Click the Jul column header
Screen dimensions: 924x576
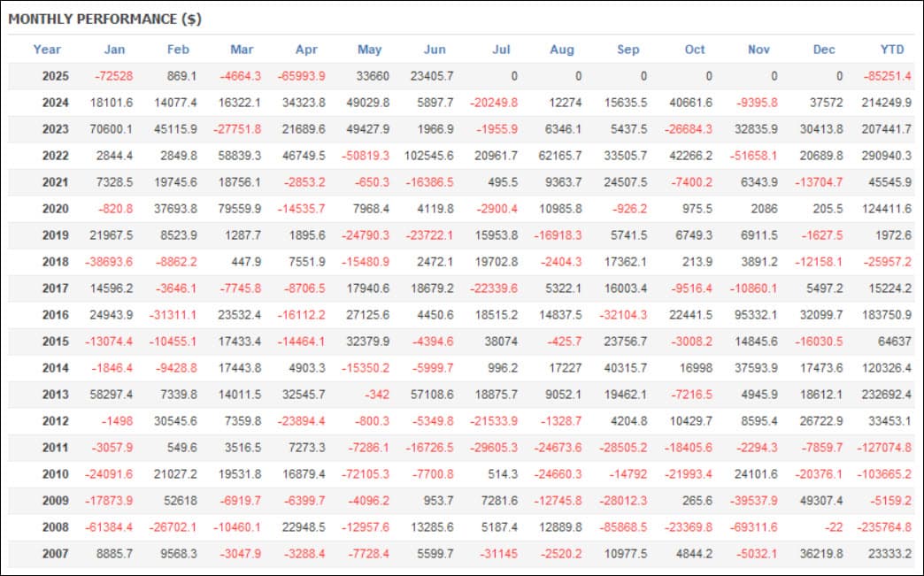[501, 50]
